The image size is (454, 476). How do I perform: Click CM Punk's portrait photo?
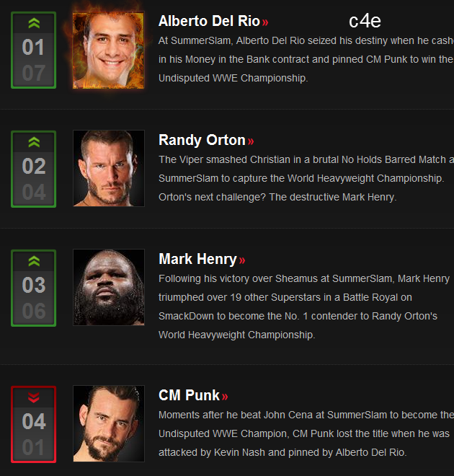click(x=109, y=424)
